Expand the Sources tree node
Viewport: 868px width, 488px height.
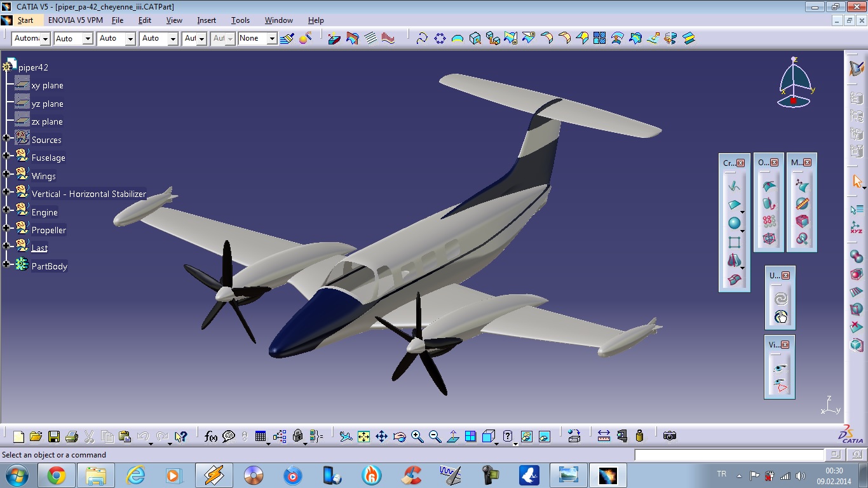[x=6, y=138]
